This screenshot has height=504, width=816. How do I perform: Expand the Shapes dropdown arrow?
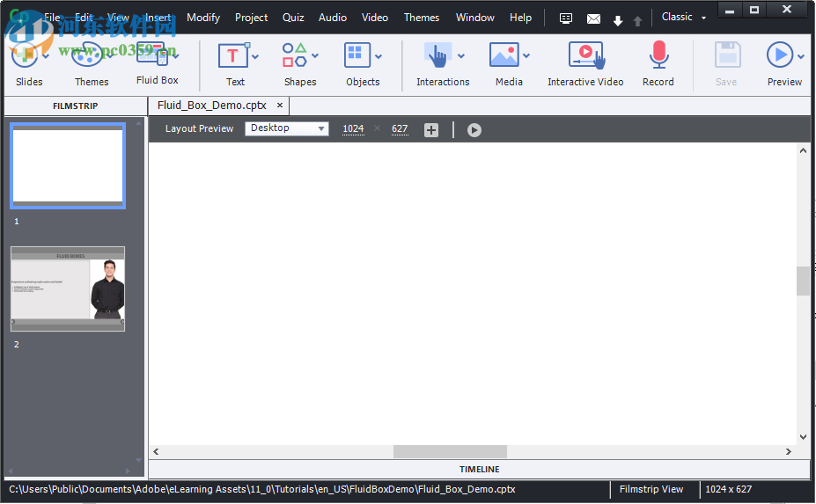315,55
